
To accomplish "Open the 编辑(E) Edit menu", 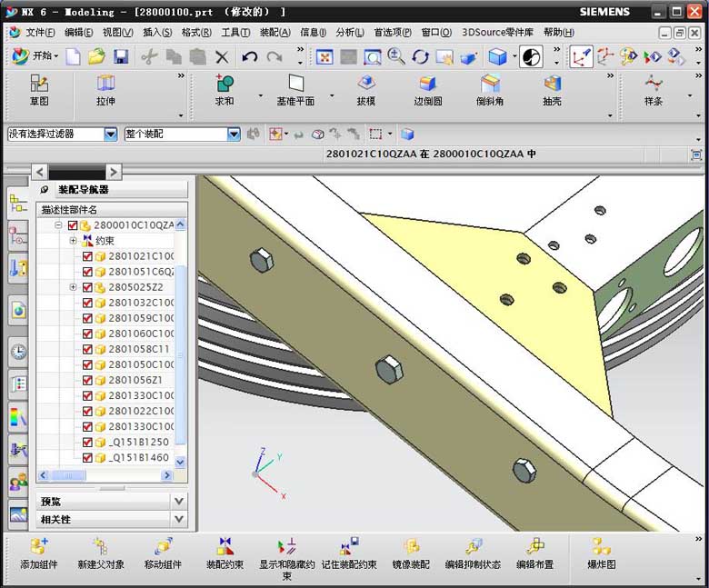I will point(79,32).
